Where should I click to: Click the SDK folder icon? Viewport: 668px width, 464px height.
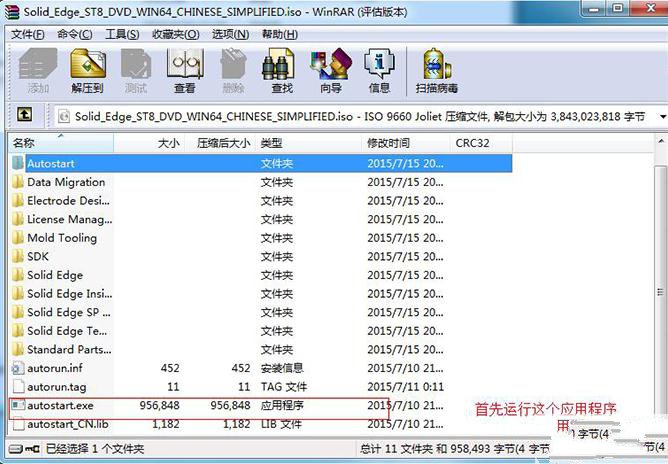coord(18,256)
